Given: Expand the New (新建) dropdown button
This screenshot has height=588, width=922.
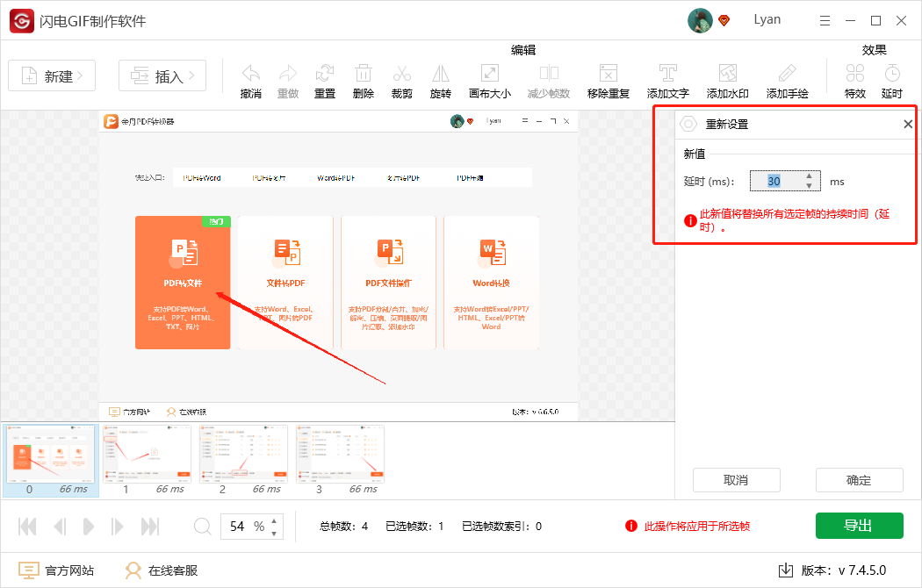Looking at the screenshot, I should click(x=52, y=75).
